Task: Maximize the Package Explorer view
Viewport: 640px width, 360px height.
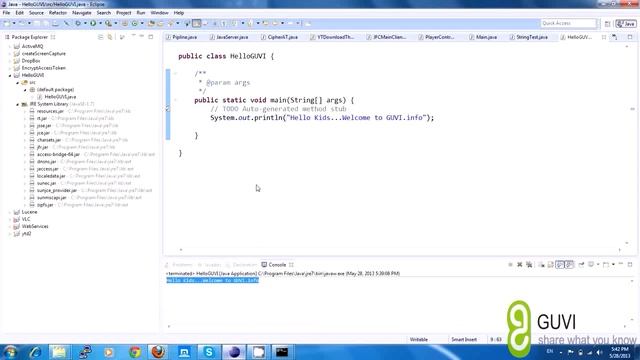Action: click(x=151, y=37)
